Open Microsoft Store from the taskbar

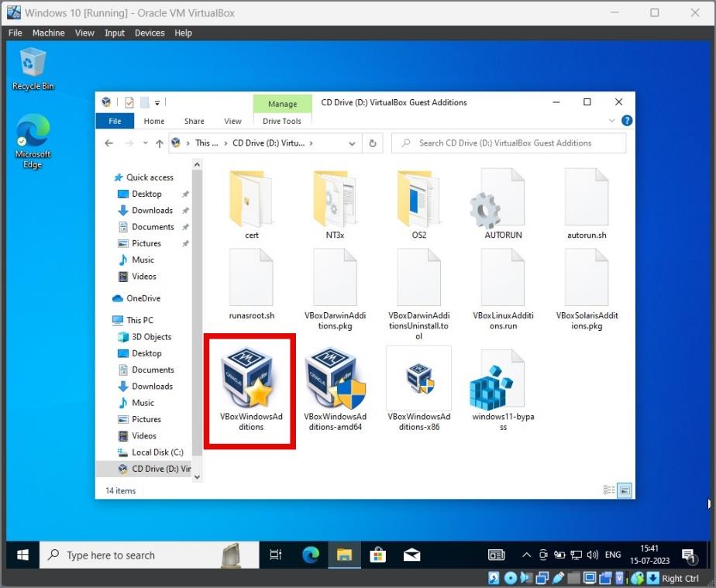(377, 555)
